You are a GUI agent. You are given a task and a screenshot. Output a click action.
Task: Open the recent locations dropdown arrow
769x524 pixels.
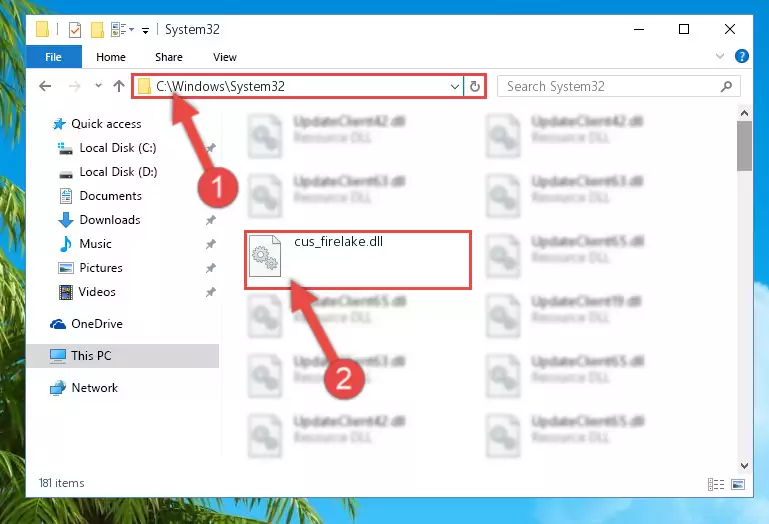(98, 86)
